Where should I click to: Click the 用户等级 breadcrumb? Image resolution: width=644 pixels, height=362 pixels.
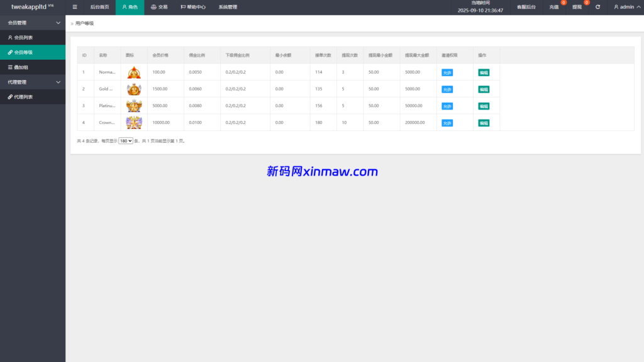pyautogui.click(x=85, y=23)
